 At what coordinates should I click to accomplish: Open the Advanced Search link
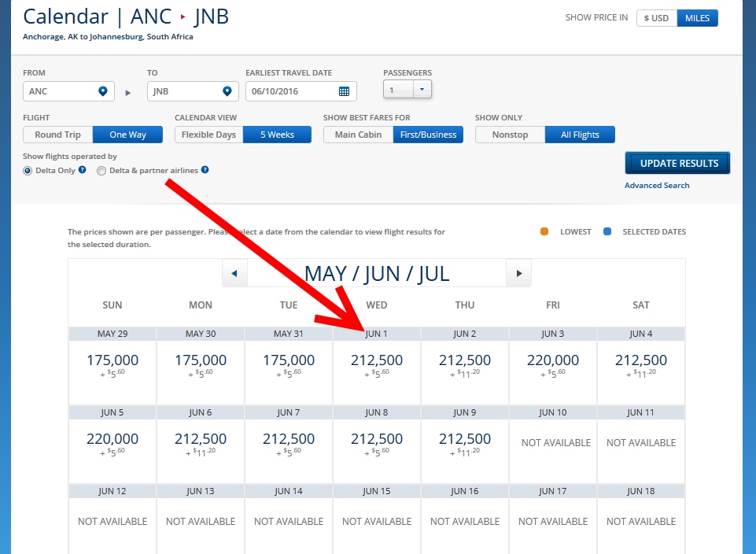click(x=656, y=185)
